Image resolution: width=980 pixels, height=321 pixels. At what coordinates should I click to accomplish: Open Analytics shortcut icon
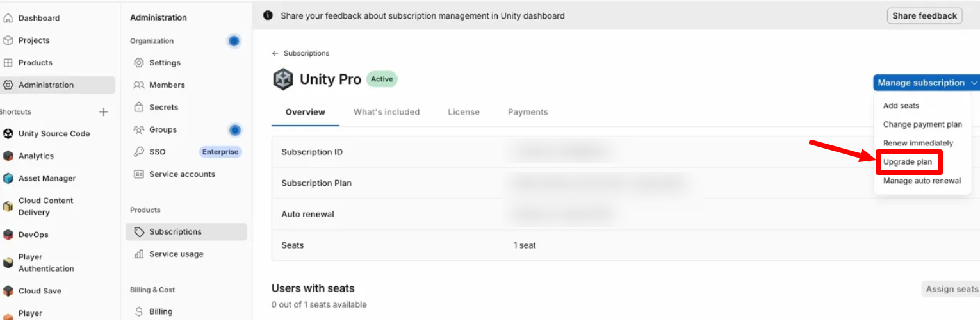tap(8, 156)
